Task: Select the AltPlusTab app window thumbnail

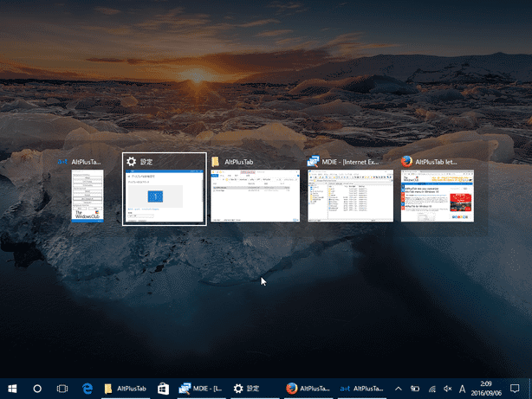Action: click(x=88, y=196)
